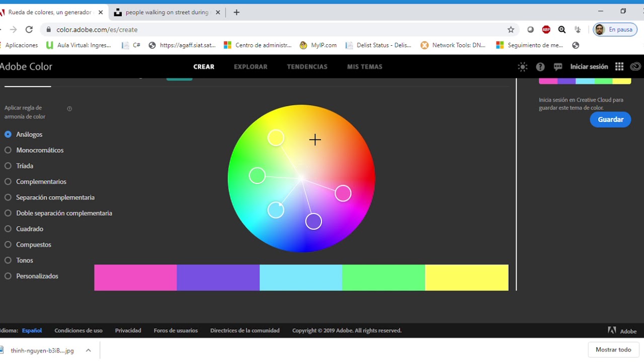Open a new browser tab
This screenshot has height=362, width=644.
point(236,13)
